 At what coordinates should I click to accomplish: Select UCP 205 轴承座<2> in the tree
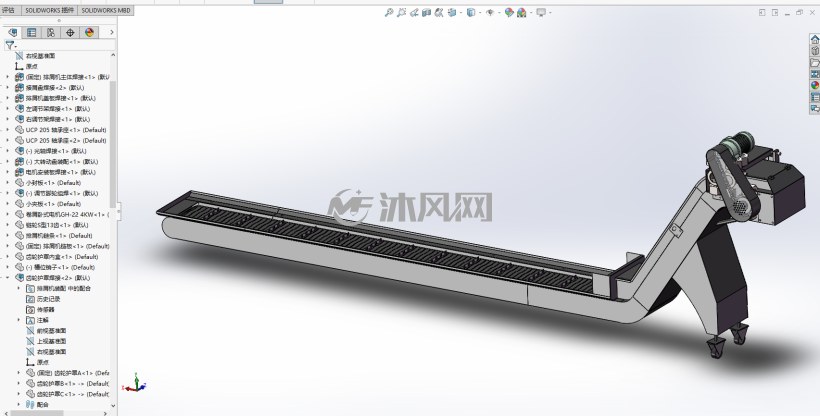(66, 140)
